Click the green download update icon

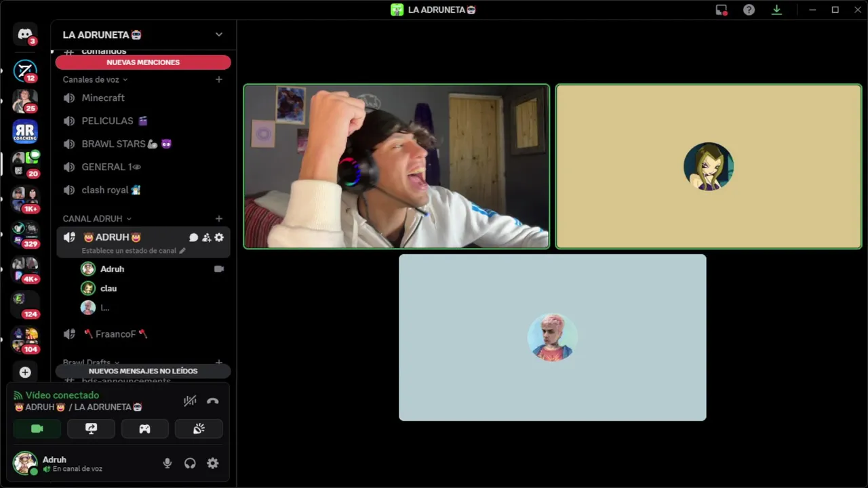click(777, 9)
